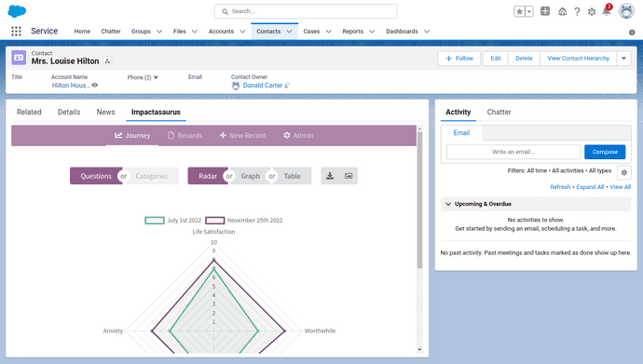Open the App Launcher grid icon
This screenshot has height=364, width=643.
(x=16, y=31)
